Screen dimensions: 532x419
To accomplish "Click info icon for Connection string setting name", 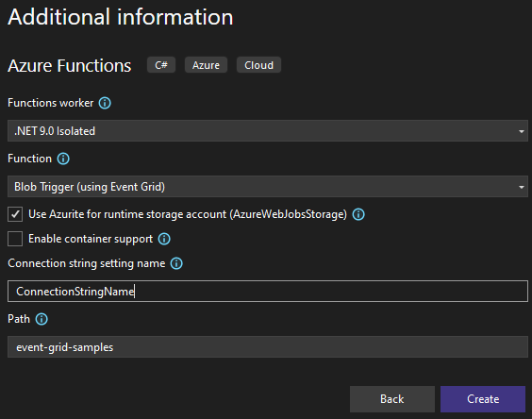I will pos(176,263).
